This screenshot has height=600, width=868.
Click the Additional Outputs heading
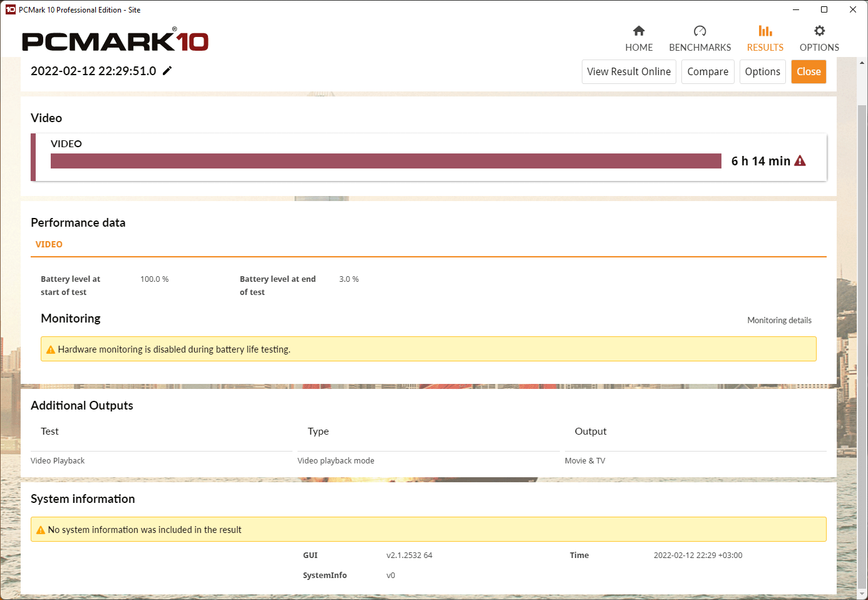click(82, 405)
